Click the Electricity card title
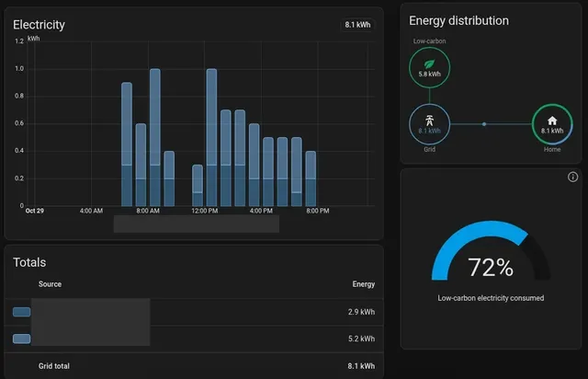This screenshot has height=379, width=588. point(39,25)
